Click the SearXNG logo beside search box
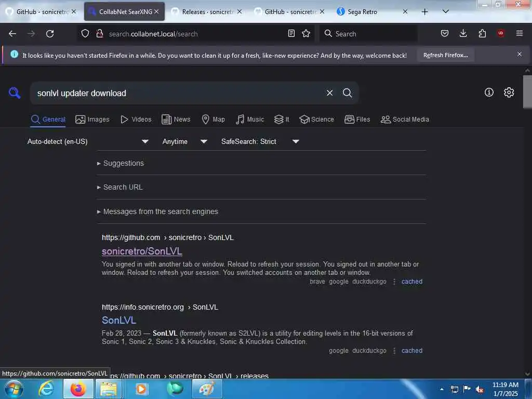The width and height of the screenshot is (532, 399). click(x=15, y=93)
